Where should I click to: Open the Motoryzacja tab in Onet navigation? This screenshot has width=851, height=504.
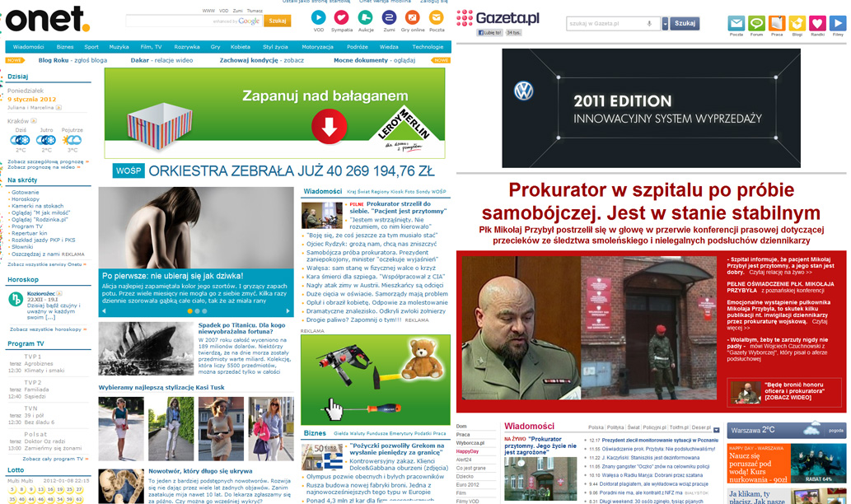[317, 47]
